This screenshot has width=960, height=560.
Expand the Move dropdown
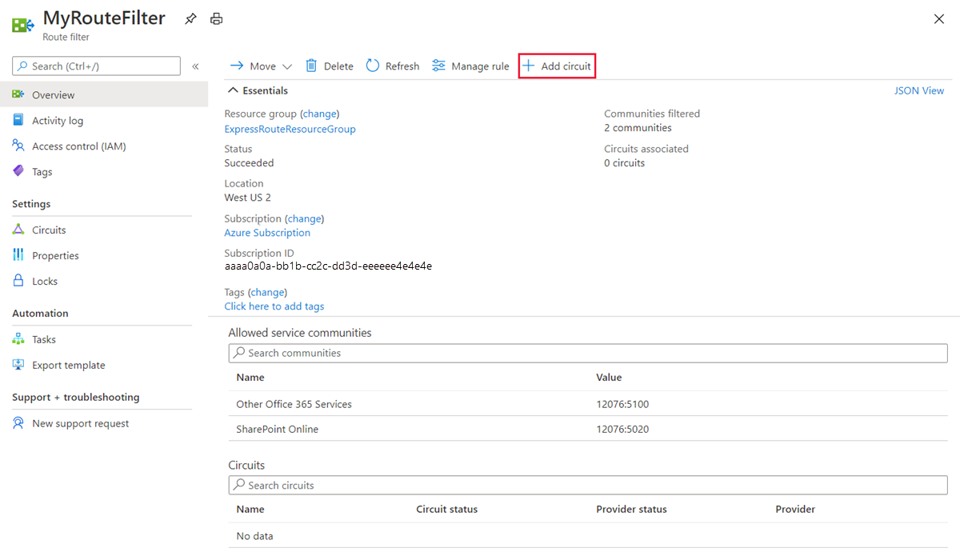pyautogui.click(x=283, y=66)
